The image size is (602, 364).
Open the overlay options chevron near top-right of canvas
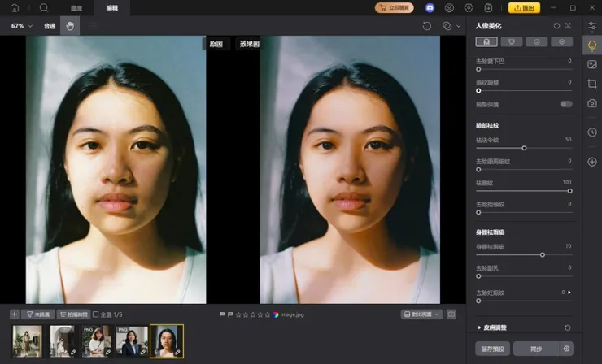point(458,26)
